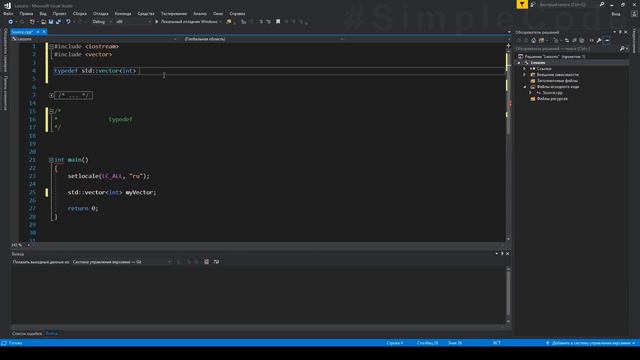Open the Окно menu

coord(218,13)
